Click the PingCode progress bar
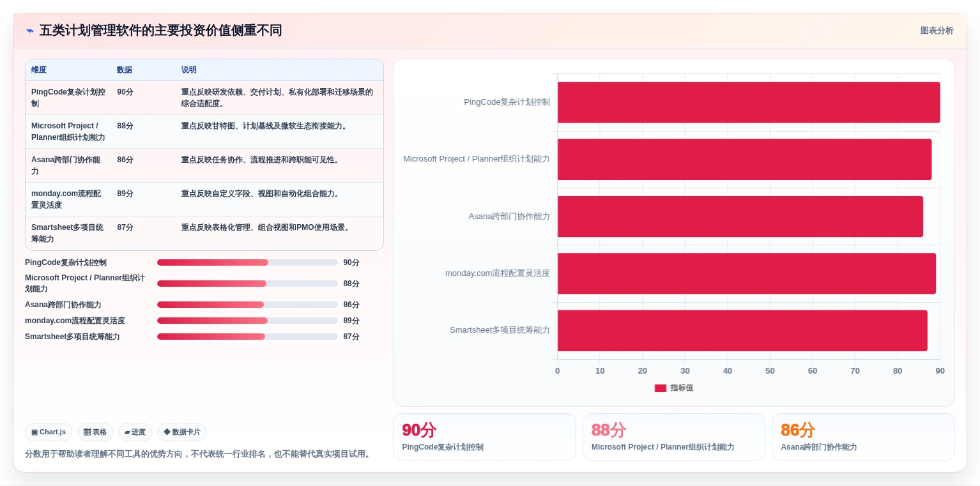The width and height of the screenshot is (980, 486). [247, 262]
